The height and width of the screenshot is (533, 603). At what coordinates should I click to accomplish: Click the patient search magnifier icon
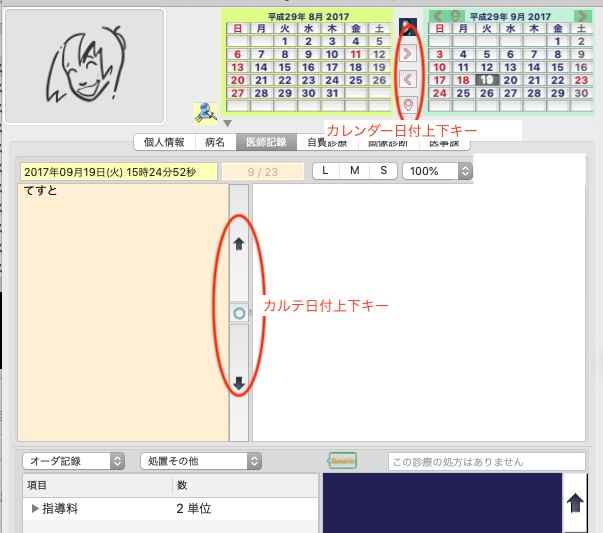click(207, 112)
